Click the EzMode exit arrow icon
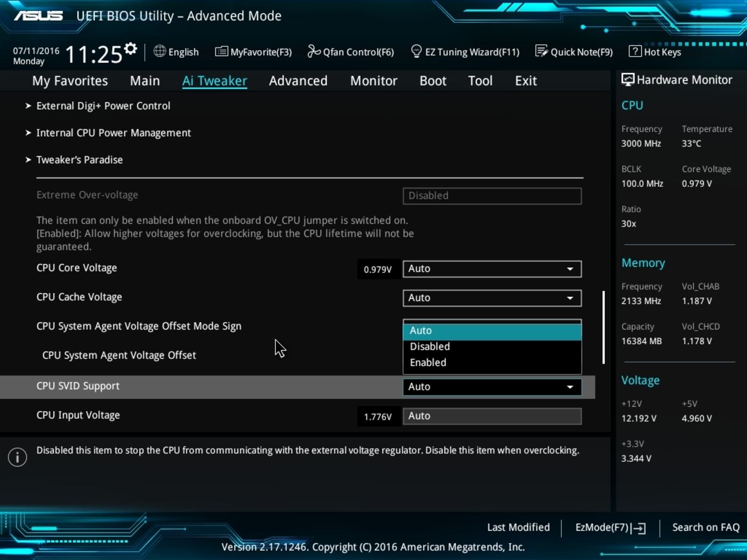The image size is (747, 560). [x=638, y=528]
